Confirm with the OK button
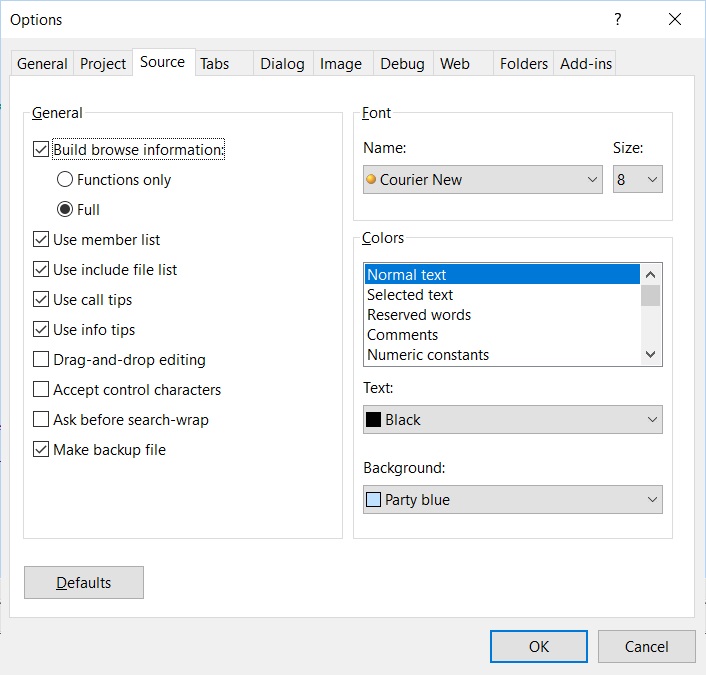This screenshot has width=706, height=675. 539,646
